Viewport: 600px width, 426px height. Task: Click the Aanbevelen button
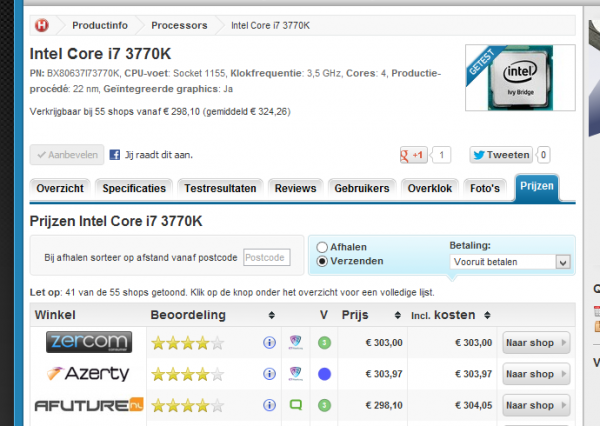[67, 155]
